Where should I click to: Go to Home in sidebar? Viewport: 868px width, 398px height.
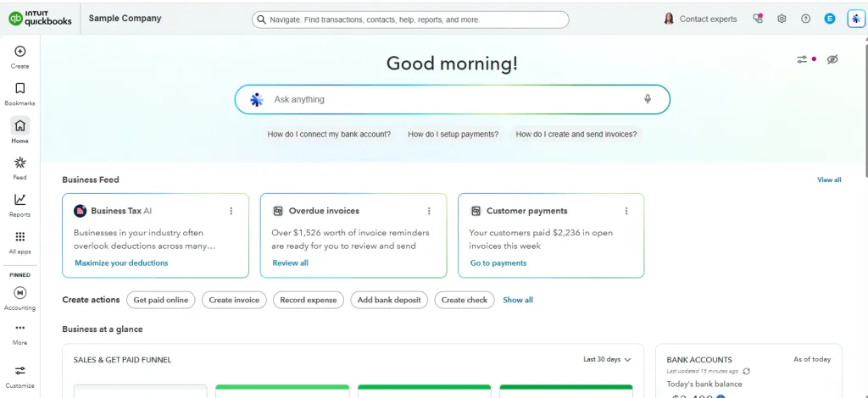(20, 130)
